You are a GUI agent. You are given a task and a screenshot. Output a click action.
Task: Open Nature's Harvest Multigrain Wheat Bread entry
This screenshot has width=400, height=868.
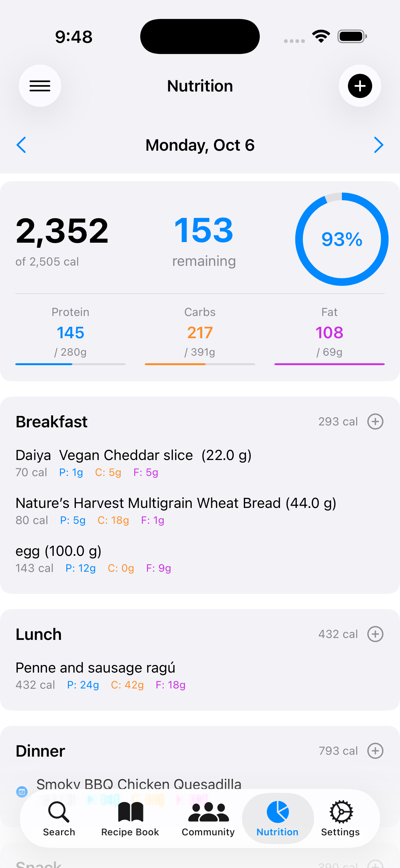point(175,503)
